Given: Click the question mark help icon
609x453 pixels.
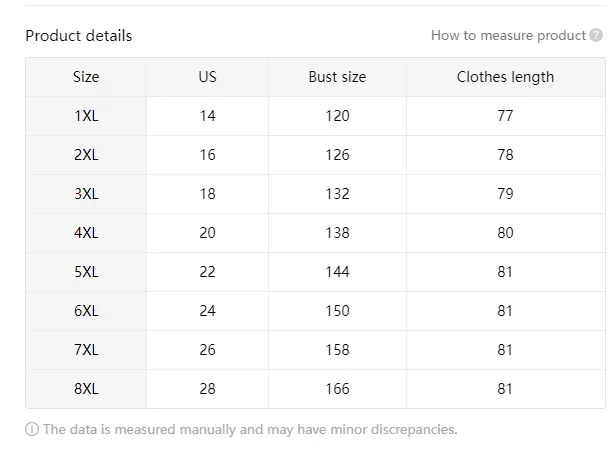Looking at the screenshot, I should pyautogui.click(x=596, y=35).
